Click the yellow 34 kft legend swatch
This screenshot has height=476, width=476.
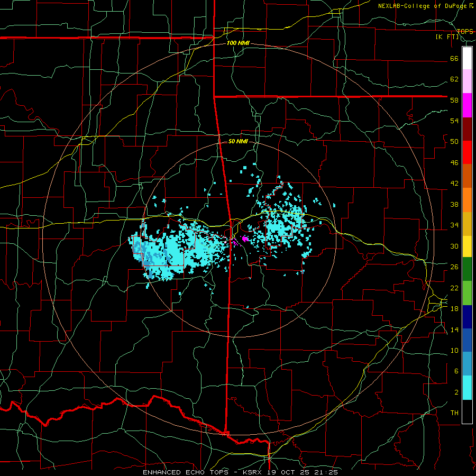(x=467, y=246)
